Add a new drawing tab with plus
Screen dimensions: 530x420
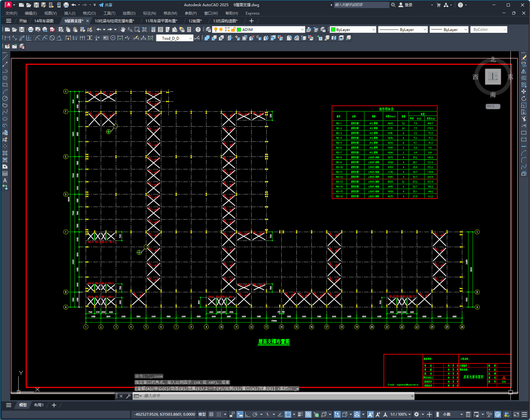(x=251, y=21)
